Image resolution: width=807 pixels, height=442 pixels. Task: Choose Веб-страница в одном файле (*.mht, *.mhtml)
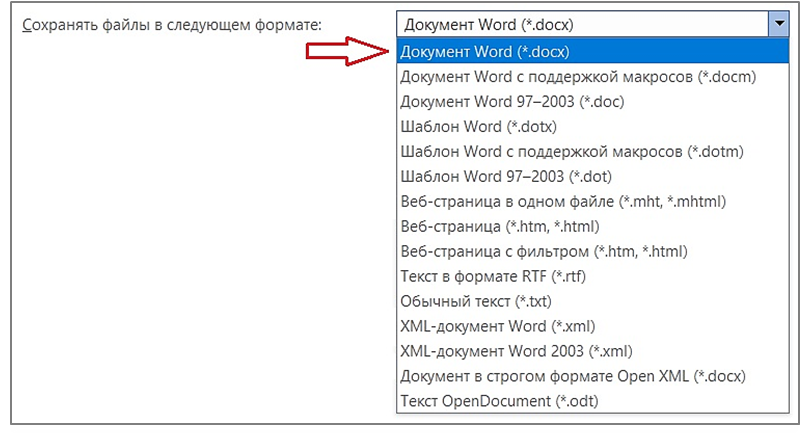tap(562, 202)
